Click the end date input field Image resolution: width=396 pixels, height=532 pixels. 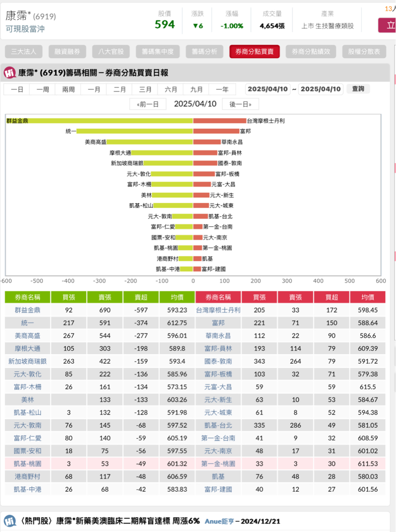point(321,89)
